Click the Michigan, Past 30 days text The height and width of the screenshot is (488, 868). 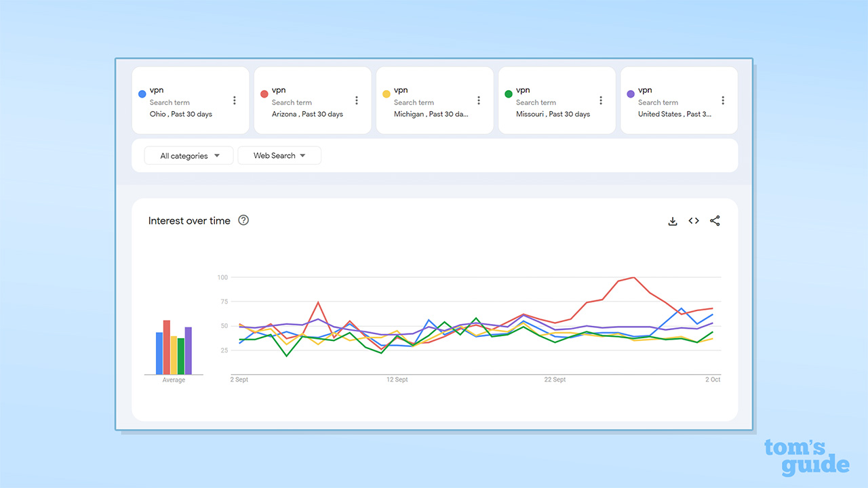pyautogui.click(x=431, y=115)
